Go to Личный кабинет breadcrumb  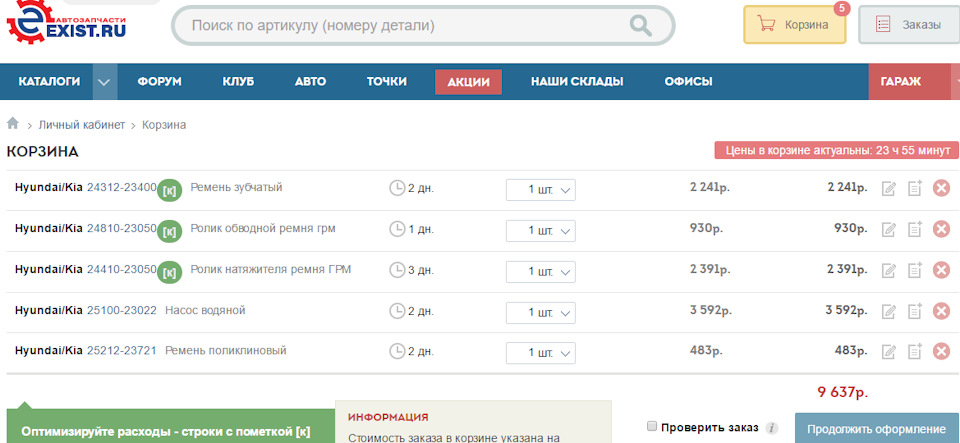[x=81, y=125]
